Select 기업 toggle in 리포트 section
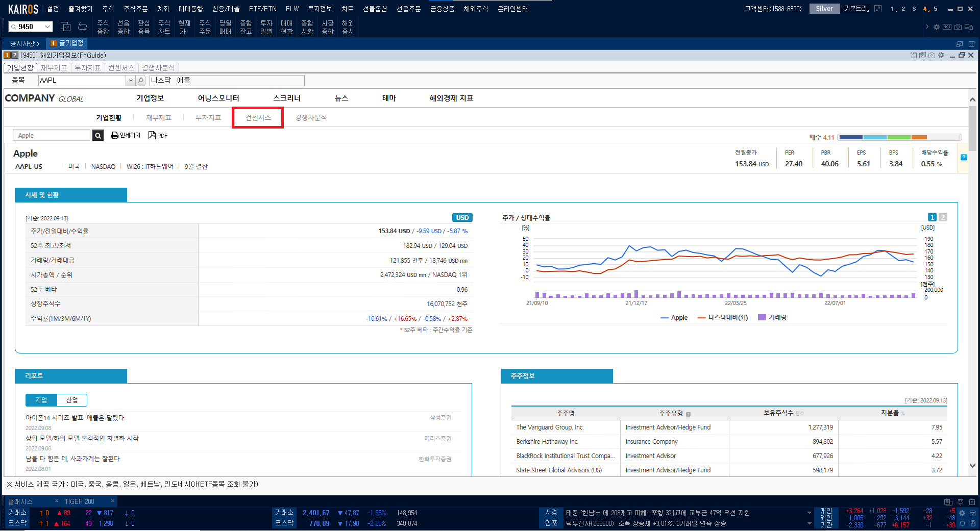Image resolution: width=980 pixels, height=531 pixels. pos(41,400)
